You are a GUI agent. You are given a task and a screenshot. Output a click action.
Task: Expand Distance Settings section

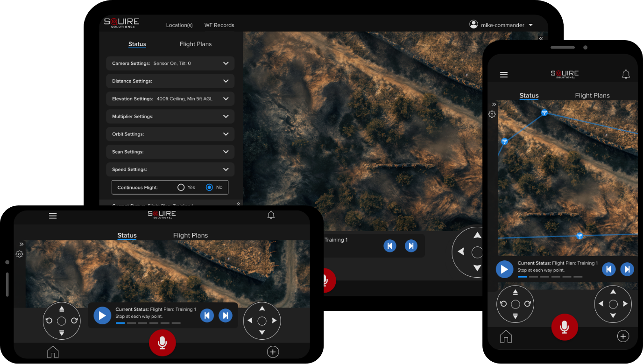click(170, 81)
